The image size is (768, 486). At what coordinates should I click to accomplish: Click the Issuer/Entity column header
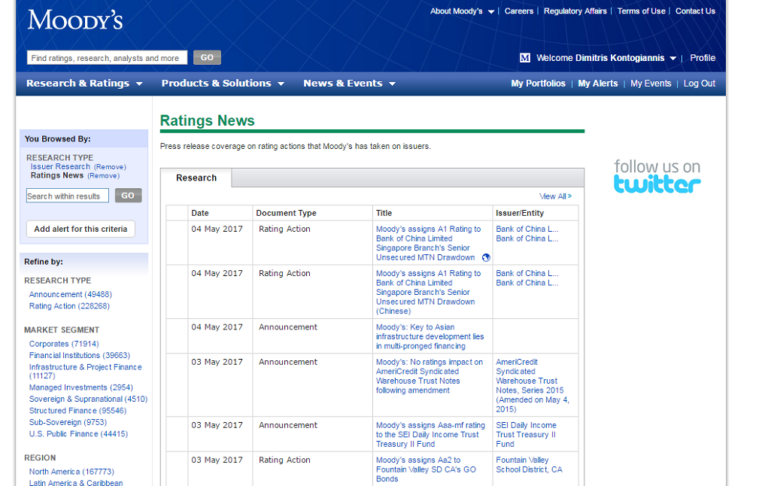(520, 213)
